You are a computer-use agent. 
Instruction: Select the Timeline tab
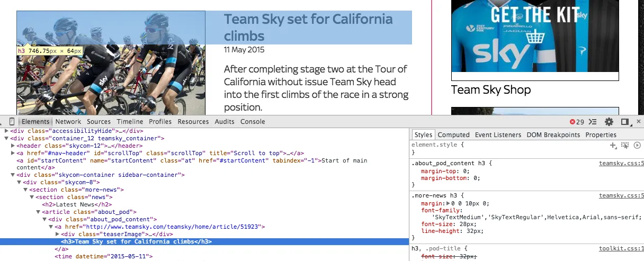coord(130,121)
